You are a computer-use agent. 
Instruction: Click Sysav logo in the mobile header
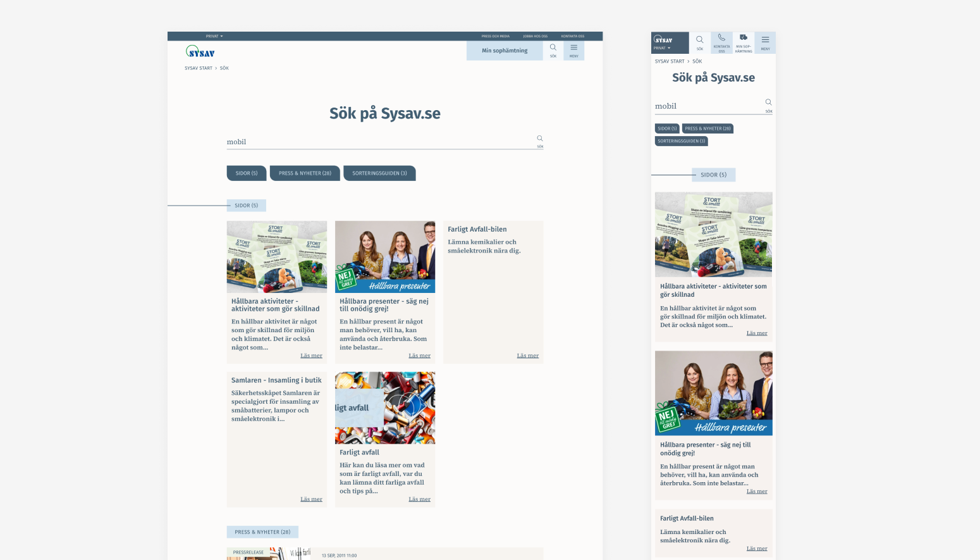[663, 39]
